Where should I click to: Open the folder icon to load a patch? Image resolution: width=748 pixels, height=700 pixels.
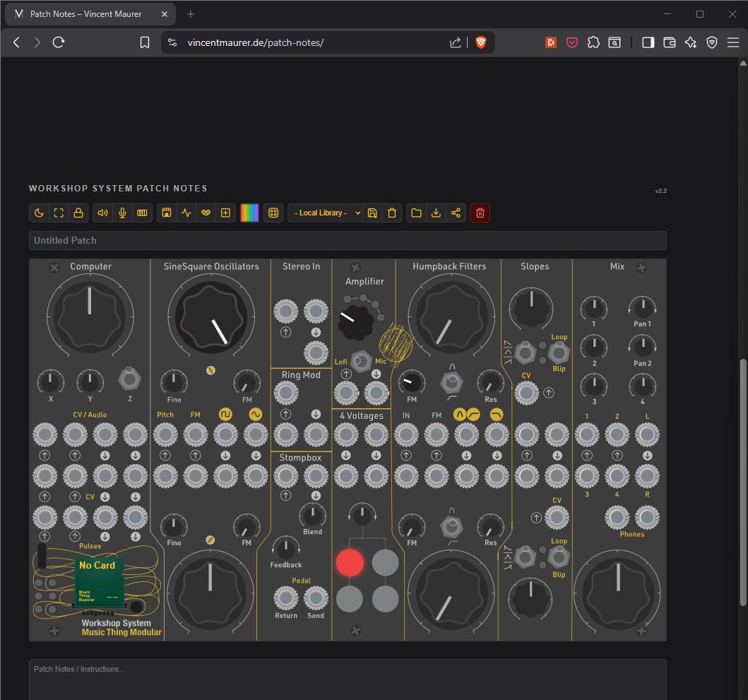pos(416,213)
